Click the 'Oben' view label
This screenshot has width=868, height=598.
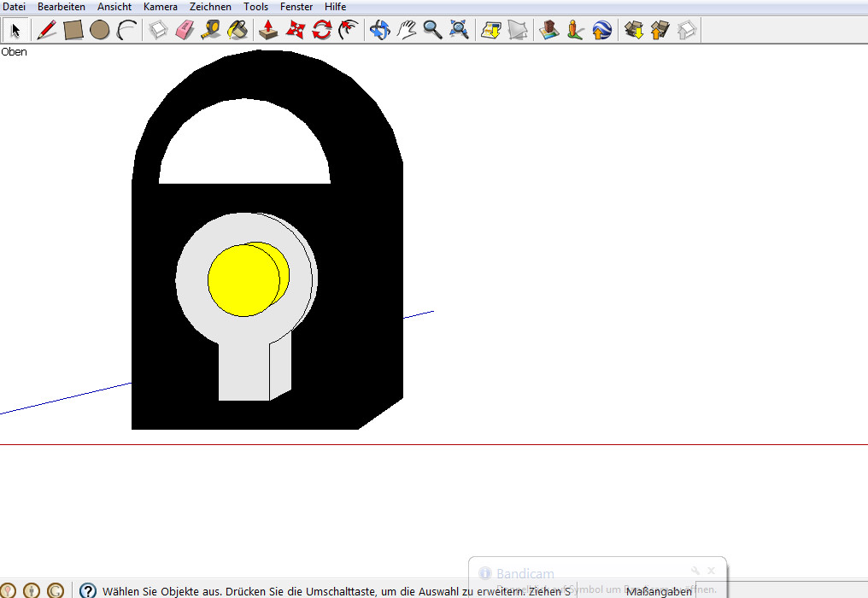click(14, 51)
